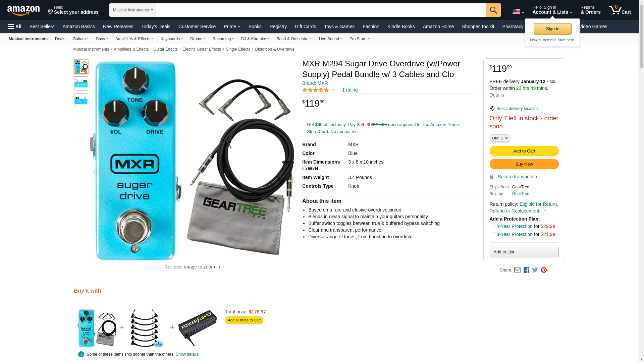Share on Facebook icon
Viewport: 644px width, 362px height.
pyautogui.click(x=526, y=270)
